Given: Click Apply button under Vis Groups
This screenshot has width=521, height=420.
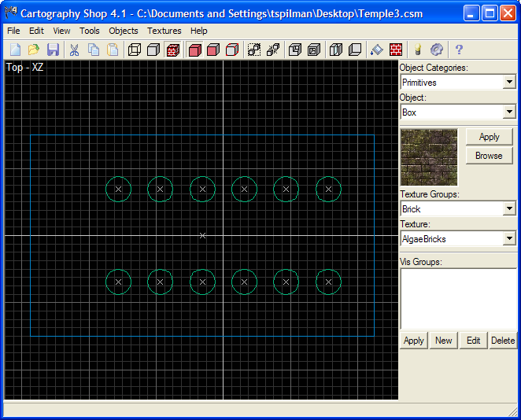Looking at the screenshot, I should tap(414, 341).
